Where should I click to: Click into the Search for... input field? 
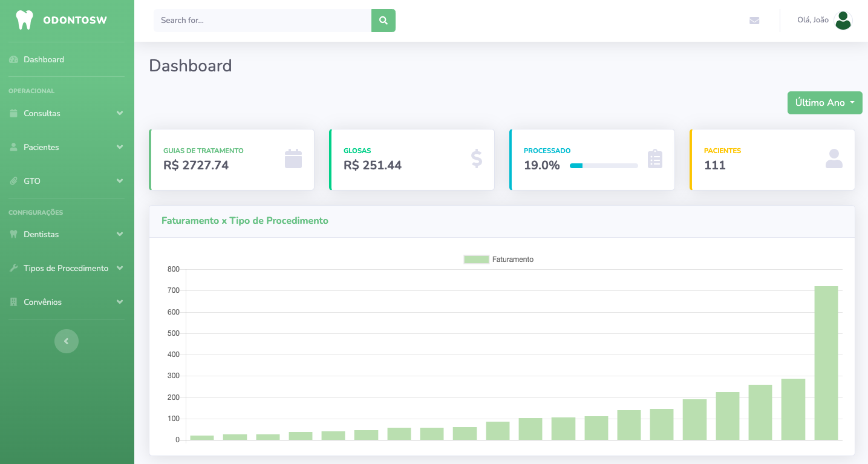click(x=262, y=21)
